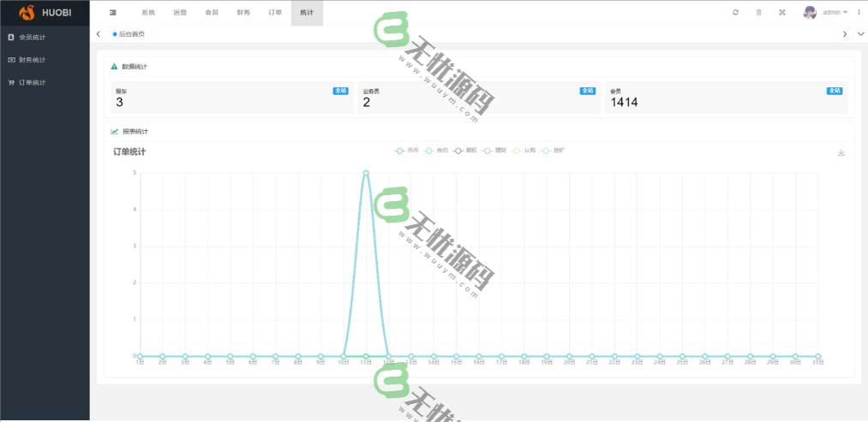Open the tab options down-chevron menu
Image resolution: width=868 pixels, height=422 pixels.
tap(859, 34)
